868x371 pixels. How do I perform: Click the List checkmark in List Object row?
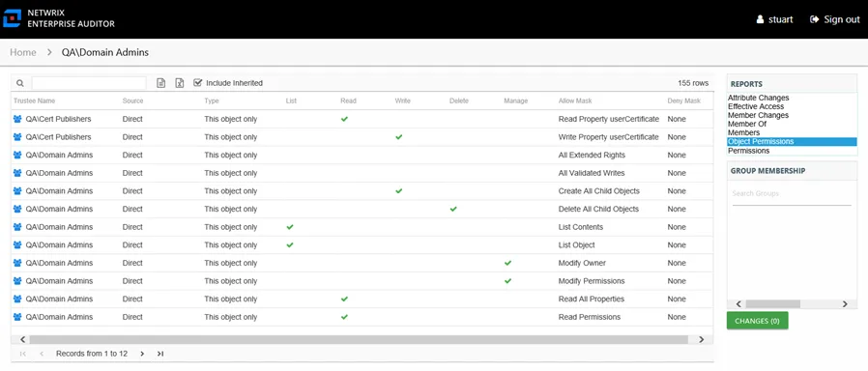tap(290, 245)
